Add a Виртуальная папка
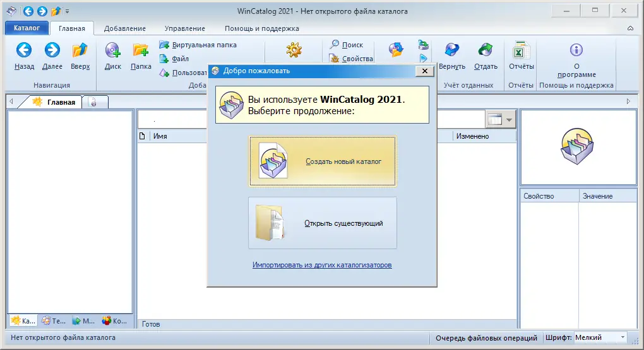Viewport: 644px width, 350px height. pos(198,45)
